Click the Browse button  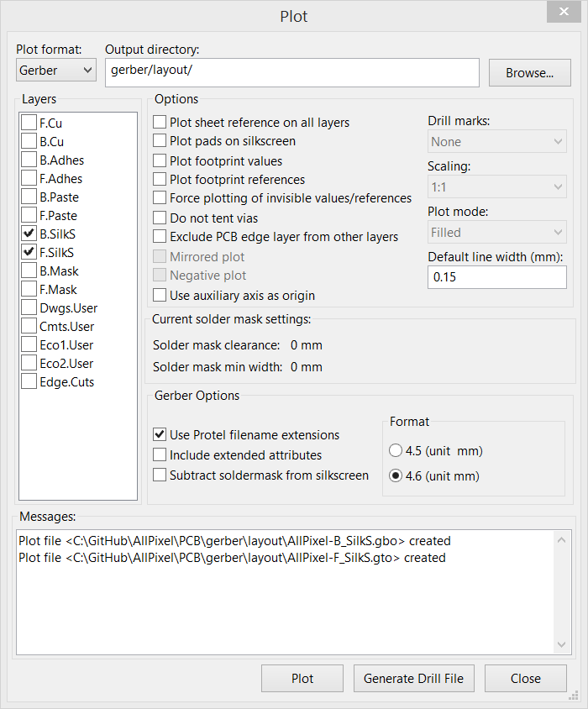pos(529,72)
